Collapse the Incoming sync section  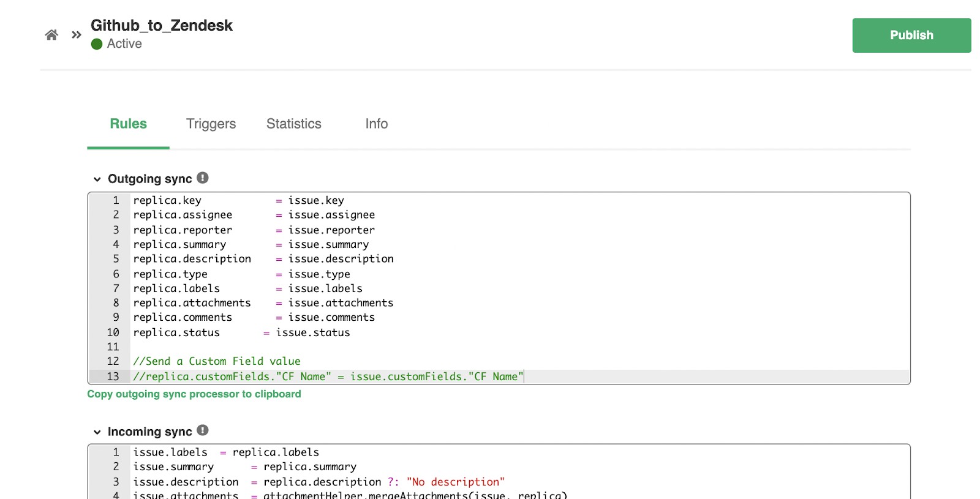(97, 432)
